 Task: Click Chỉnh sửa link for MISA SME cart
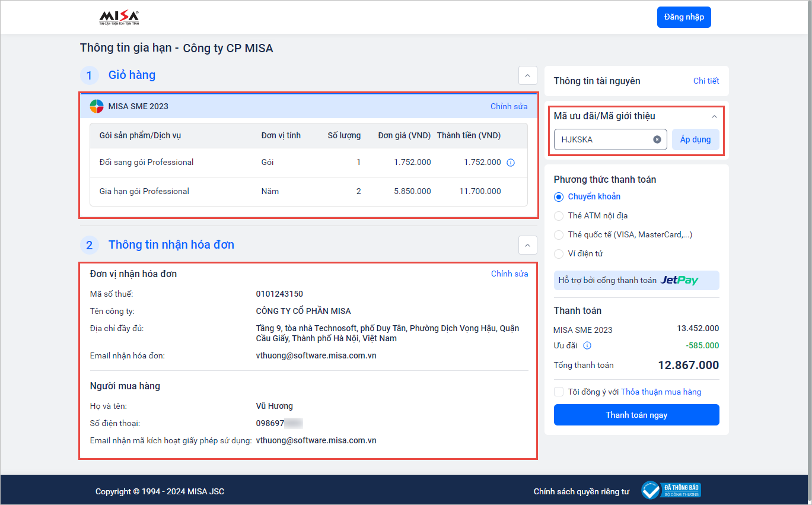pyautogui.click(x=508, y=106)
